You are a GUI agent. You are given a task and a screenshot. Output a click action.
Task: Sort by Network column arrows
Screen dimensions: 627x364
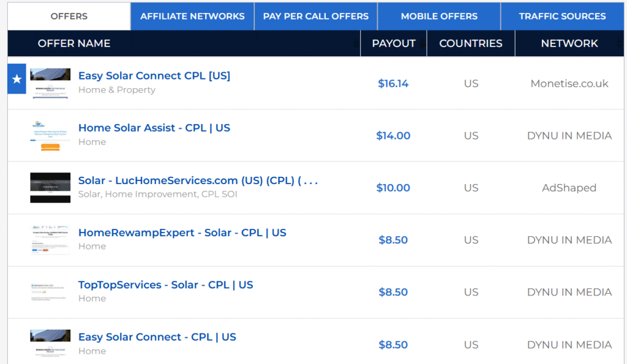click(x=620, y=43)
